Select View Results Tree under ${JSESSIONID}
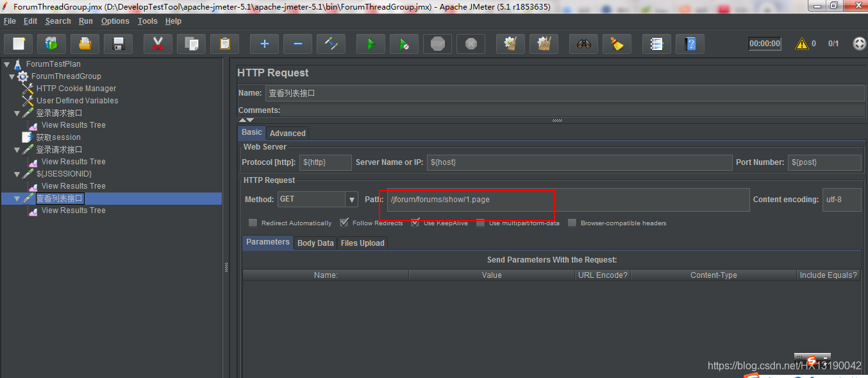 (73, 186)
